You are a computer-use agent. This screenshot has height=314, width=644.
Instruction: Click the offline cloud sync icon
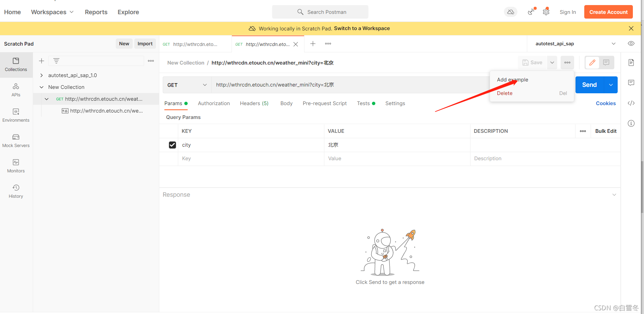511,12
